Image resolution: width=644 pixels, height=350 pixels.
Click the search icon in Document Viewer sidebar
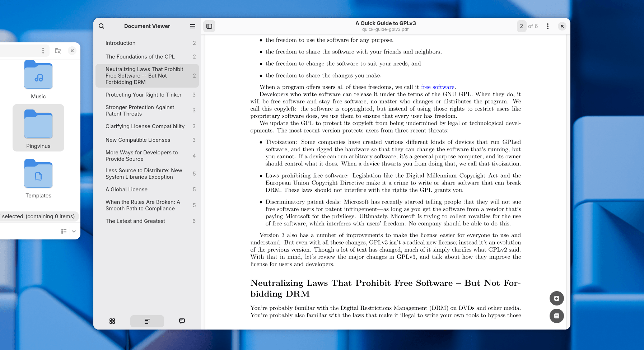click(102, 26)
